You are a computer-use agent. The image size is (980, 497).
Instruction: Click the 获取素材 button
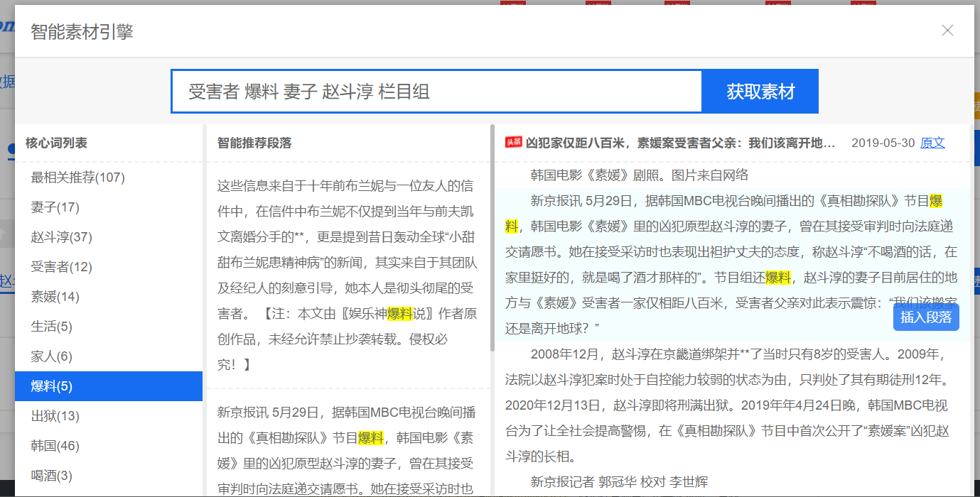760,91
